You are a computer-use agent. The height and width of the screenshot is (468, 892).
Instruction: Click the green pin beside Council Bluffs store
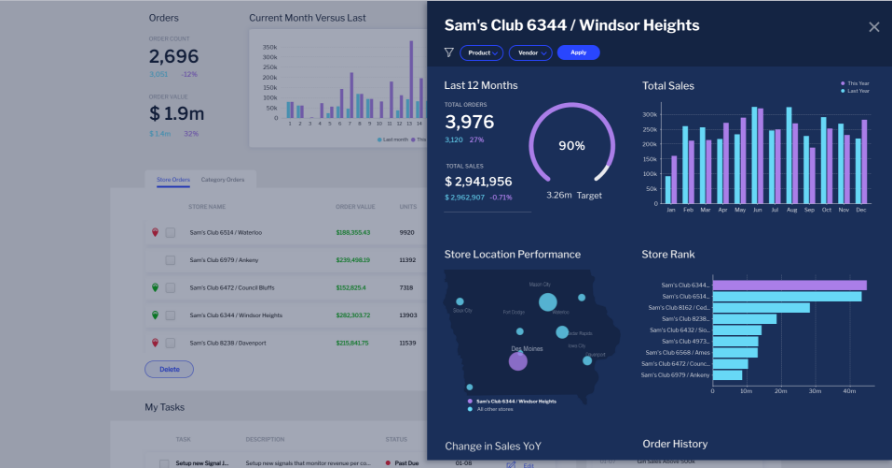coord(155,288)
